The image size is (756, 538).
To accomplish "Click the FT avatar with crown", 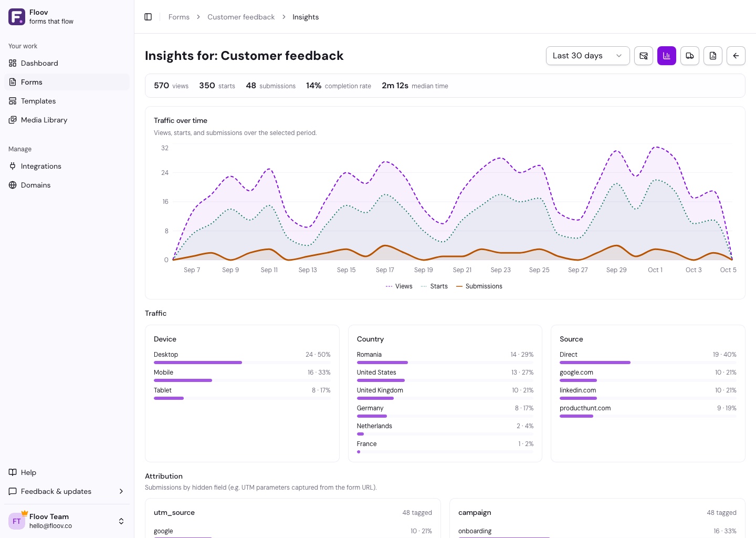I will coord(17,521).
